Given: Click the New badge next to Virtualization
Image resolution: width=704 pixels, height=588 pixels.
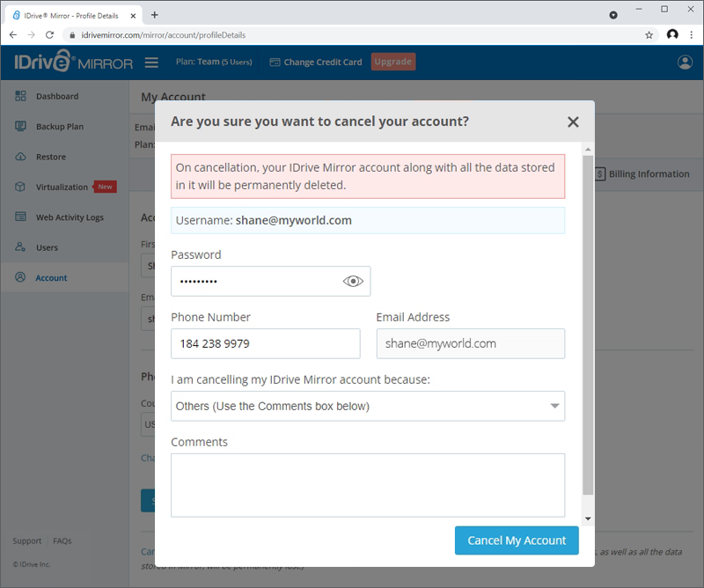Looking at the screenshot, I should click(x=105, y=187).
